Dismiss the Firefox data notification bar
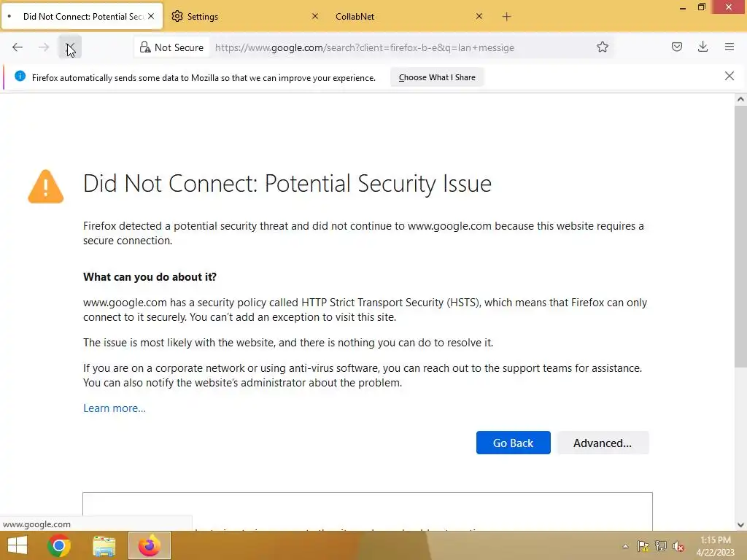 click(729, 76)
